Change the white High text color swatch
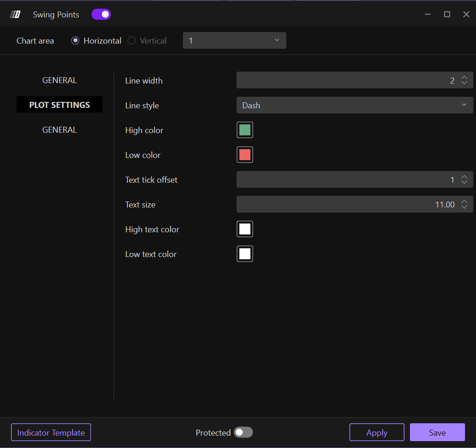 click(245, 230)
